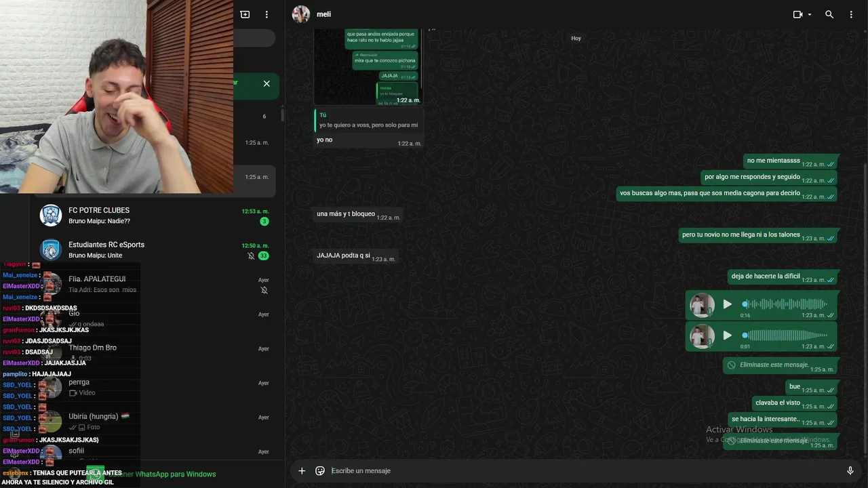Viewport: 868px width, 488px height.
Task: Open the screenshot image message at 1:22 a.m.
Action: click(x=368, y=66)
